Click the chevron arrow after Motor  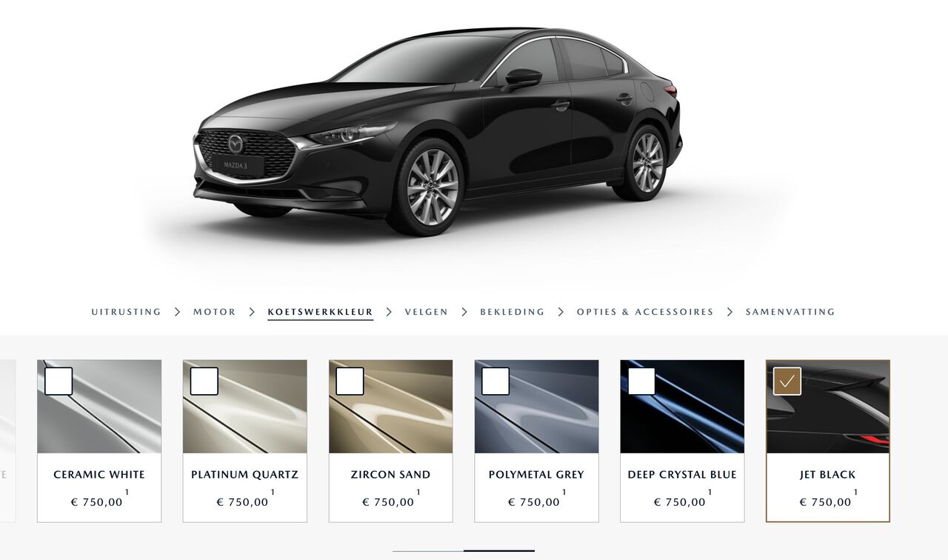pos(252,312)
